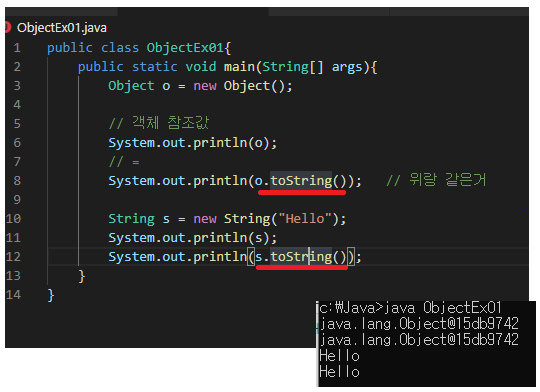Click the closing brace on line 13

pyautogui.click(x=82, y=276)
